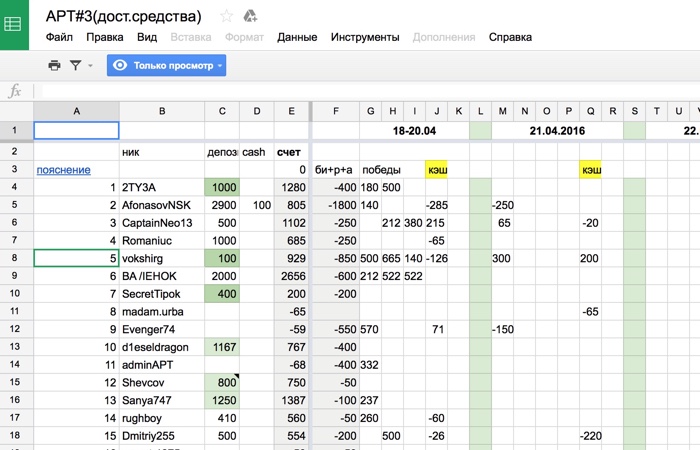Click cell A1
The width and height of the screenshot is (700, 450).
tap(76, 131)
